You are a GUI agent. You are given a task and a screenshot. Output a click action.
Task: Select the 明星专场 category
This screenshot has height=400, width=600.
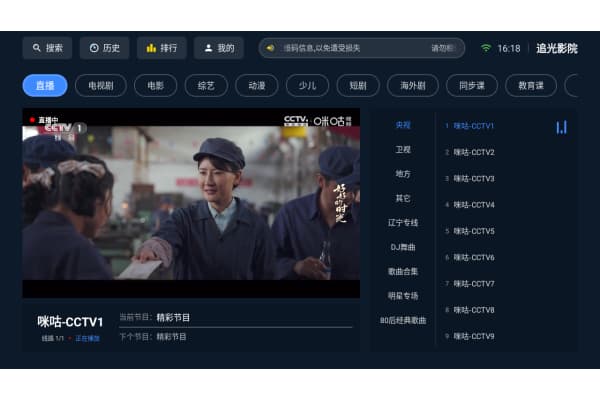point(403,296)
